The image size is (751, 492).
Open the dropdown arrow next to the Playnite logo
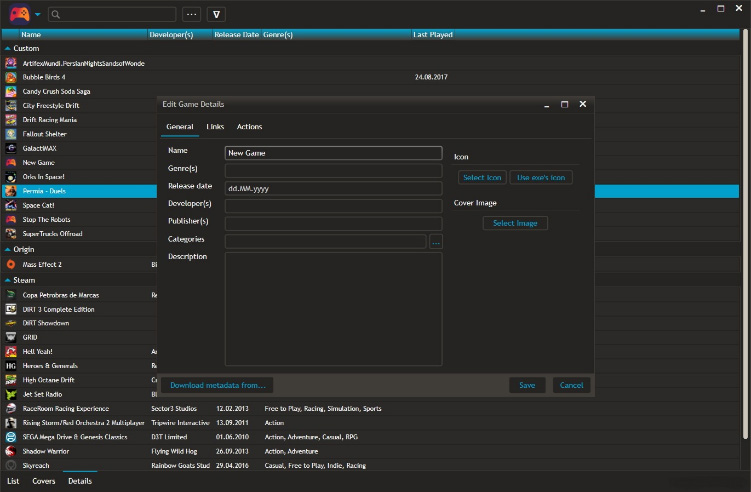tap(38, 14)
